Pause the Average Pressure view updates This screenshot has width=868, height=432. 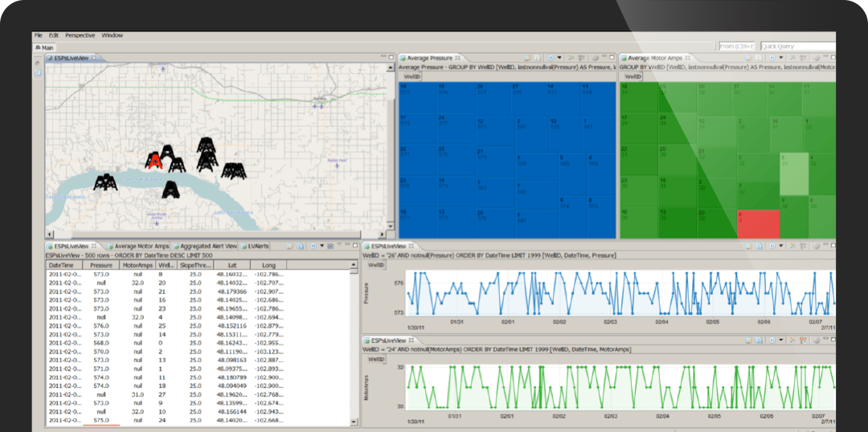551,58
